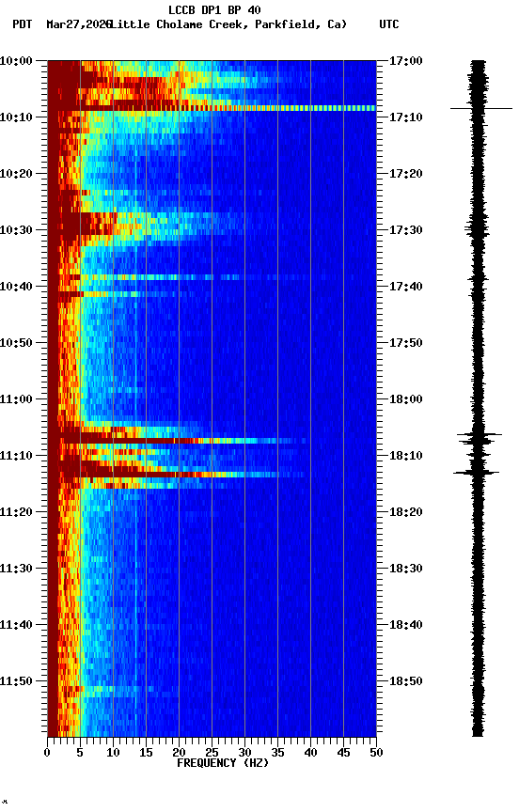Click the '10:50' PDT time label

click(x=16, y=343)
